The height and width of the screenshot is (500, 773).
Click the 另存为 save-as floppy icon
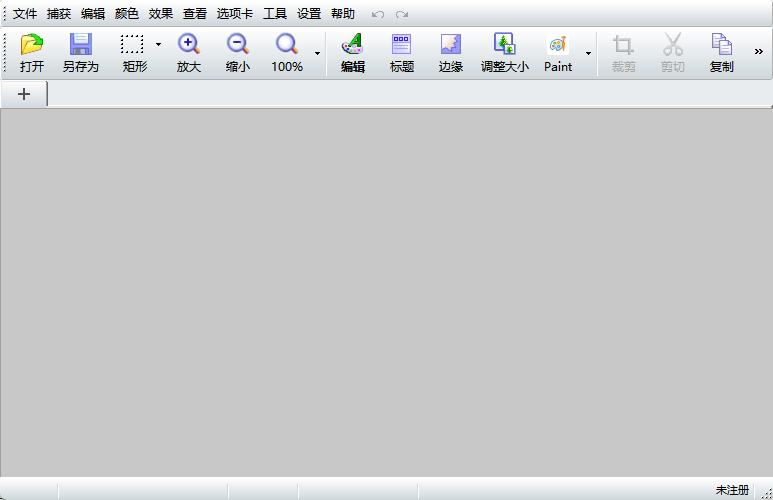click(x=80, y=53)
